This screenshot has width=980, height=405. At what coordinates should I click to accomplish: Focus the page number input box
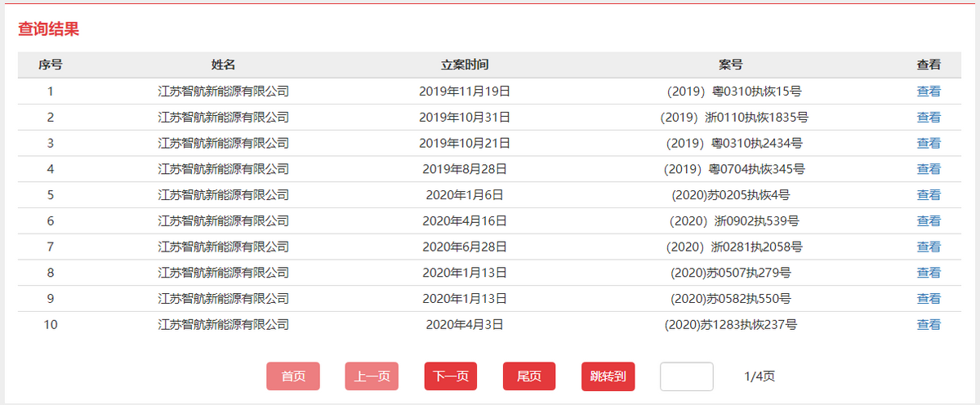(x=687, y=376)
